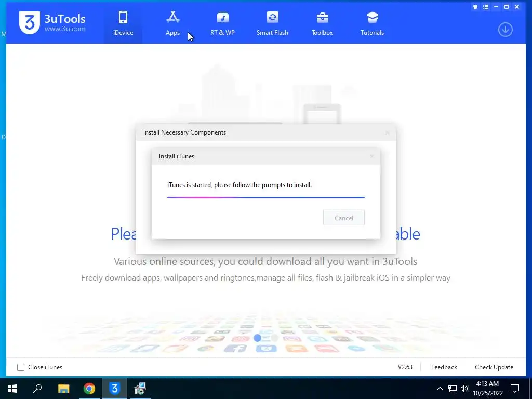Click Check Update
This screenshot has height=399, width=532.
494,367
